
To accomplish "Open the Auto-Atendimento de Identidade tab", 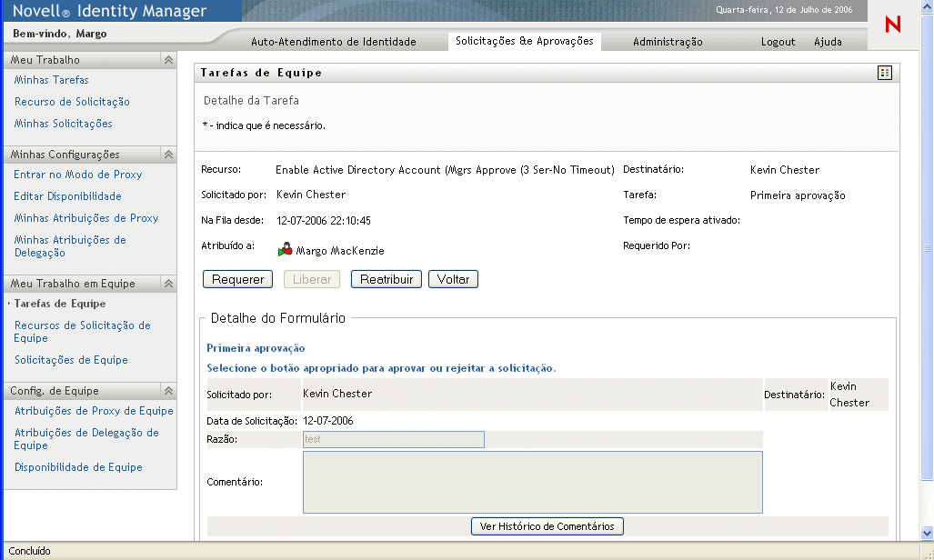I will [x=333, y=42].
